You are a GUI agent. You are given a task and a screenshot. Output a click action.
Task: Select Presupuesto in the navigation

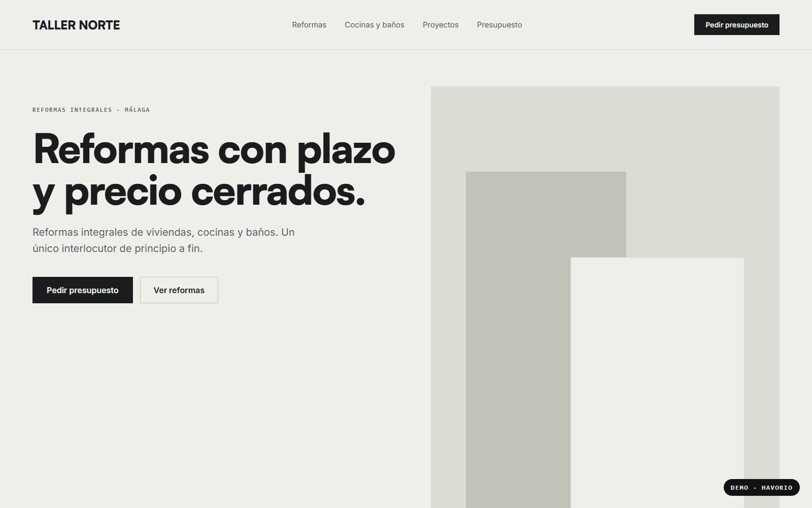[x=499, y=25]
